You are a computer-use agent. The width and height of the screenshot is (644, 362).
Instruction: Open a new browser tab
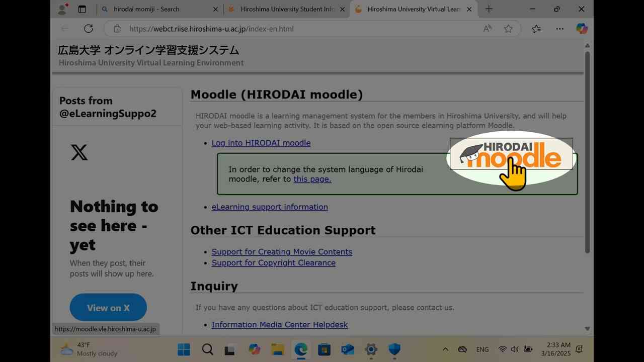point(489,9)
